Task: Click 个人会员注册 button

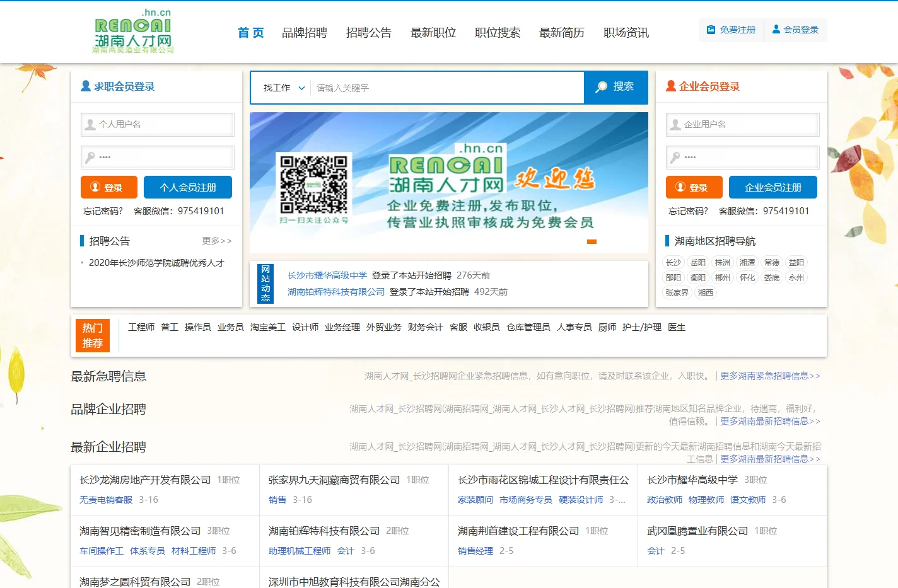Action: click(188, 187)
